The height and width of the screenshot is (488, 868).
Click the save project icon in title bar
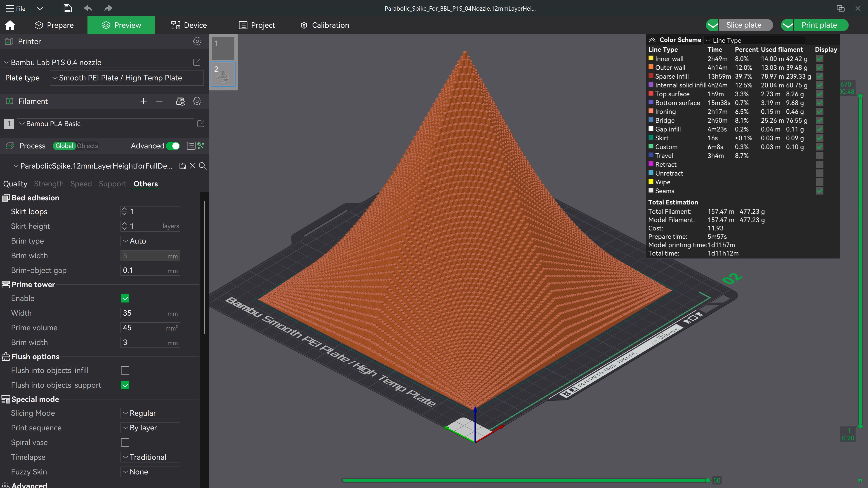coord(67,8)
